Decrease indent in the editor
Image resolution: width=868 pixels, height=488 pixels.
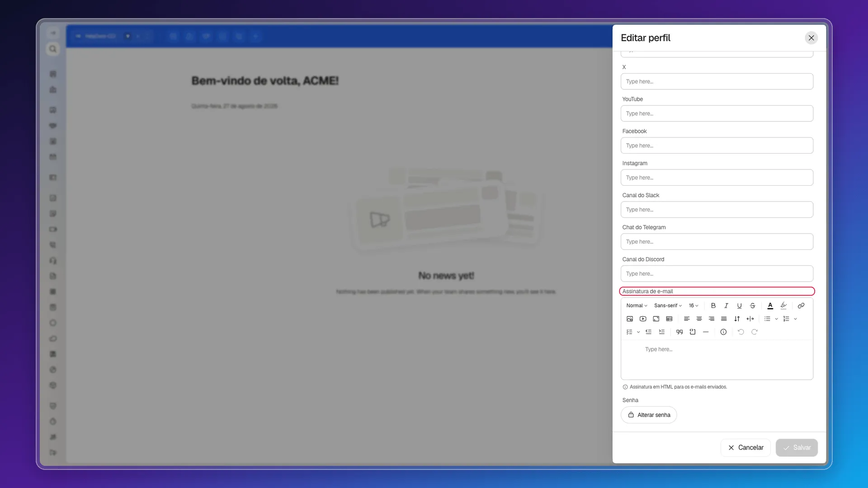[x=649, y=332]
